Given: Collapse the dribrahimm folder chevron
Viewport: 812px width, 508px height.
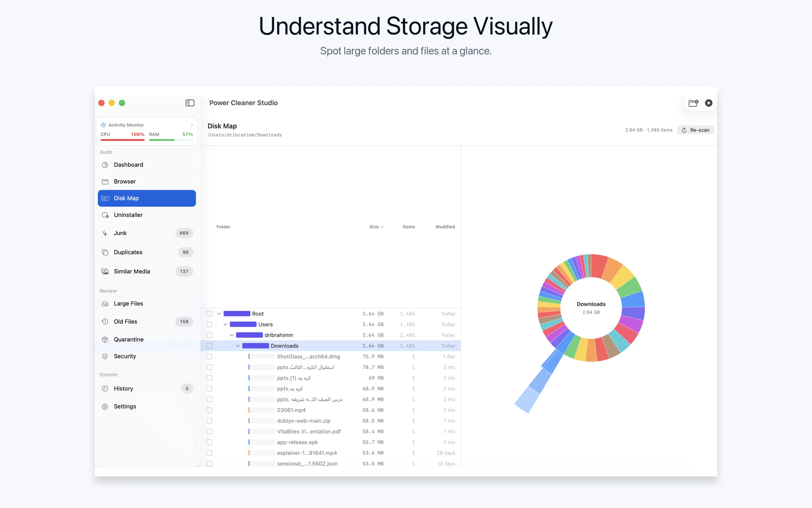Looking at the screenshot, I should [x=231, y=335].
